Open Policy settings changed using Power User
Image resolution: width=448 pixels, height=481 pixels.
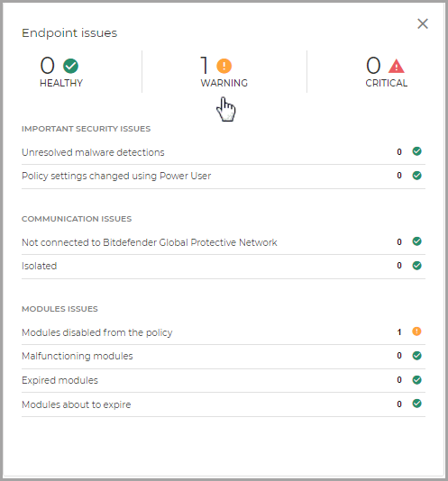tap(224, 176)
